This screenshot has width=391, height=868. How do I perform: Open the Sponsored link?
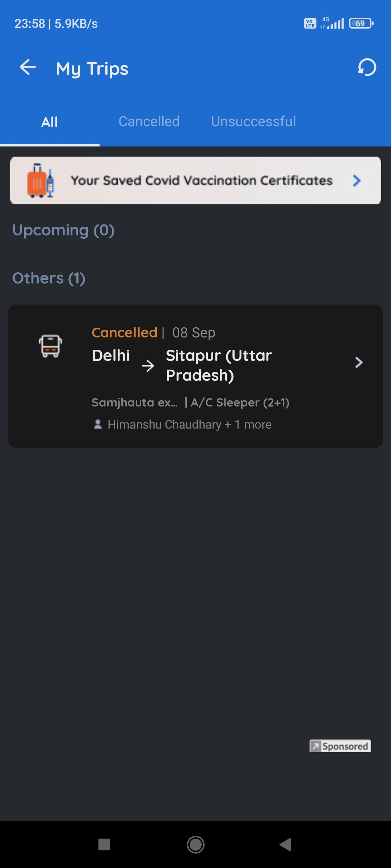tap(345, 746)
